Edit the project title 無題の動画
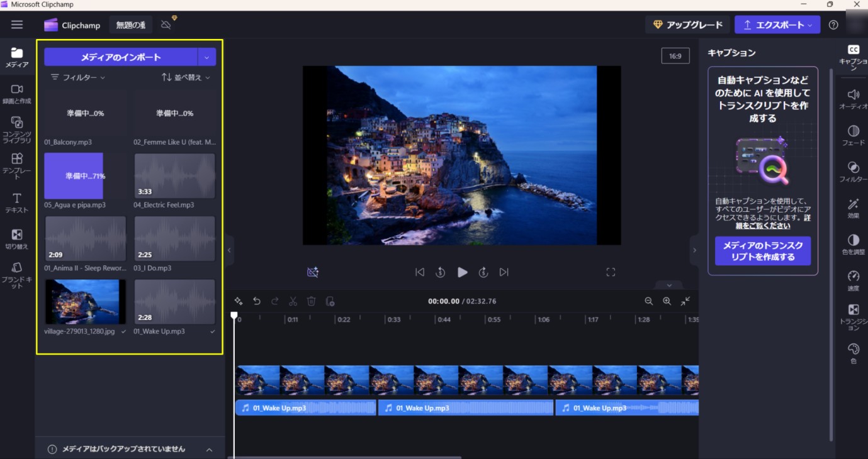The height and width of the screenshot is (459, 868). tap(130, 25)
